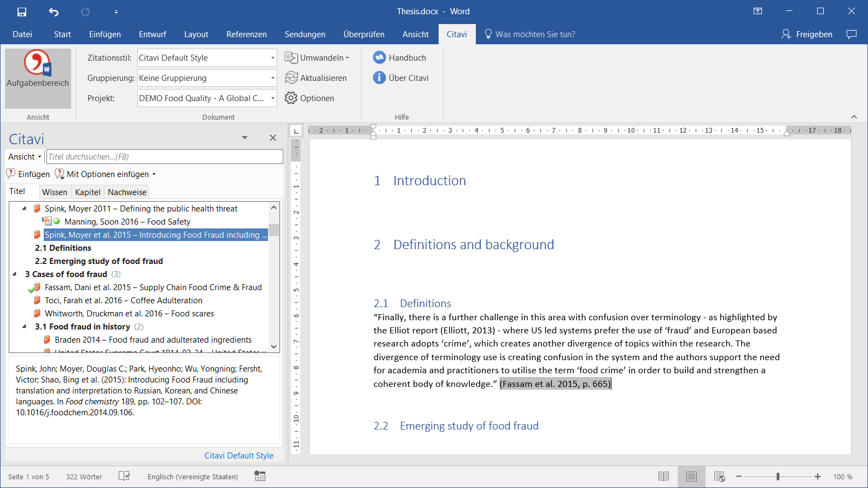Click the Aktualisieren refresh icon
This screenshot has width=868, height=488.
[x=292, y=78]
